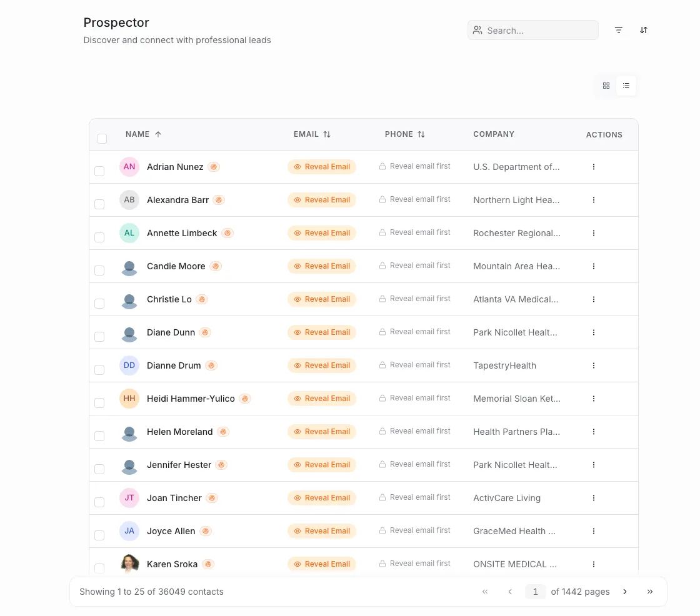Go to next page using the chevron
Image resolution: width=700 pixels, height=616 pixels.
click(624, 591)
